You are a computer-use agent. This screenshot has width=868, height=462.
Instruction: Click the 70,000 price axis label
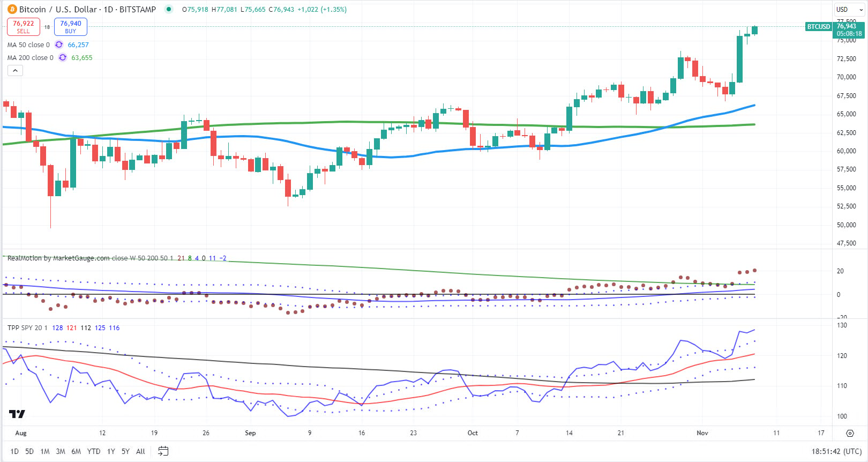pyautogui.click(x=847, y=77)
